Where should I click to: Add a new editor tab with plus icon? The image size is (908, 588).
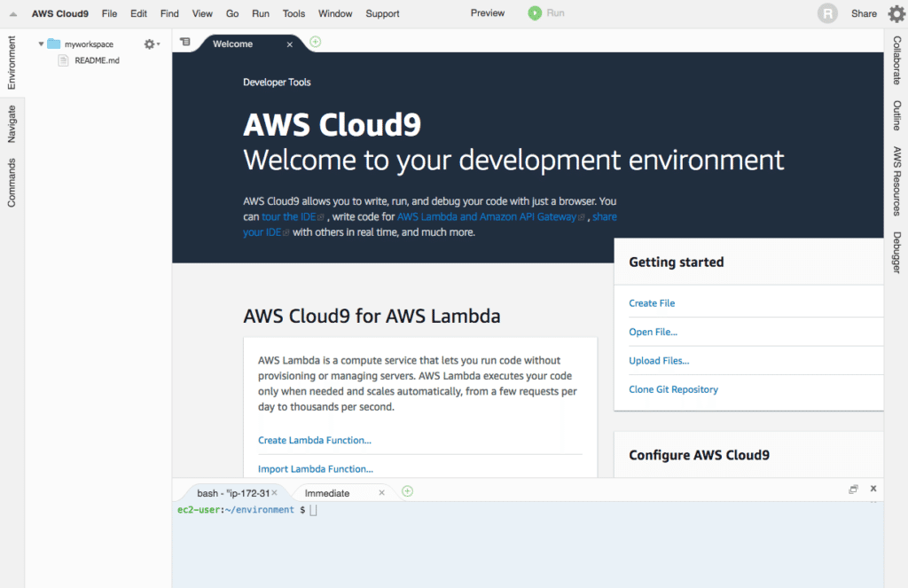[x=316, y=43]
